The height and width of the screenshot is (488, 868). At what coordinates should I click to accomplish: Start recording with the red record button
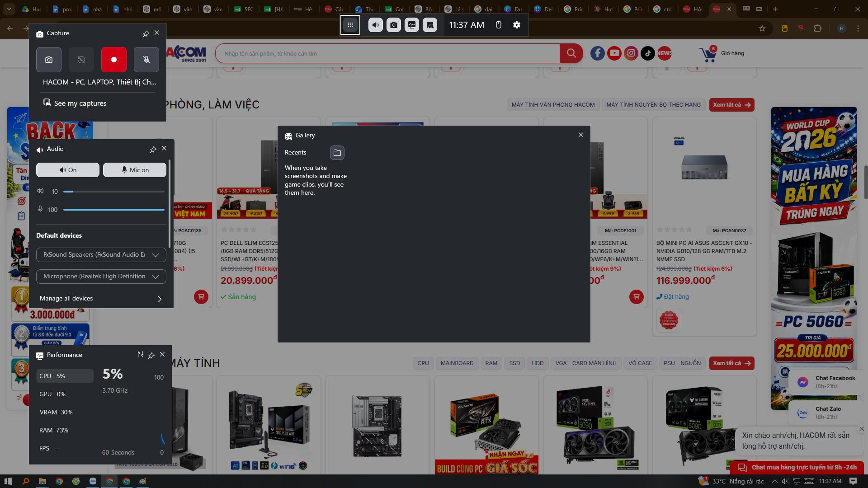coord(114,60)
